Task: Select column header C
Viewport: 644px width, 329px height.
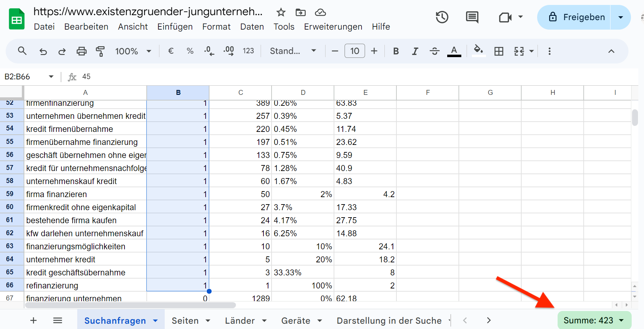Action: (241, 93)
